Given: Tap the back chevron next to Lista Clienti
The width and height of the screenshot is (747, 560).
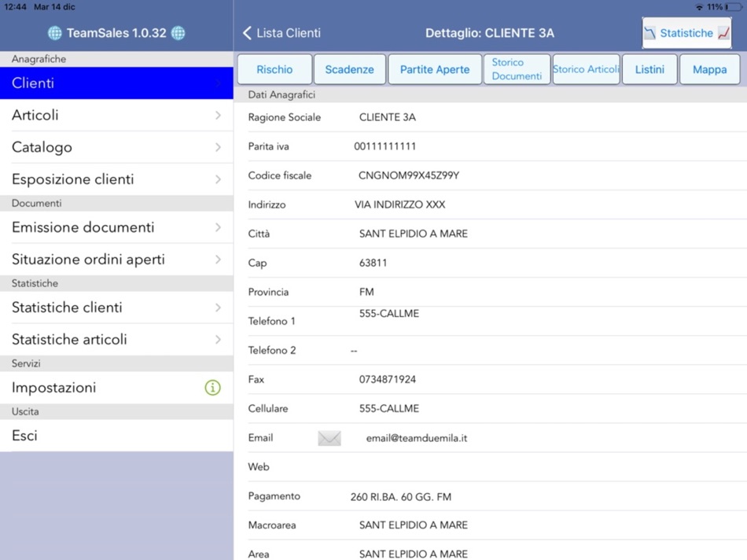Looking at the screenshot, I should click(246, 33).
